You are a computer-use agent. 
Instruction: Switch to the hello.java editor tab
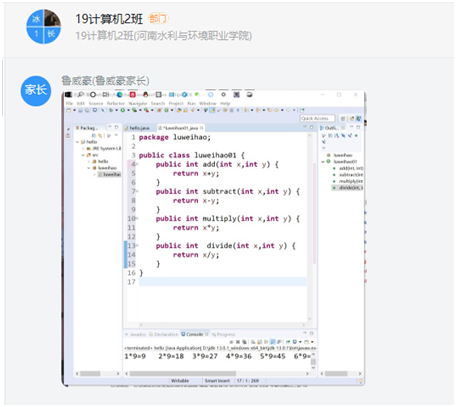click(x=139, y=128)
